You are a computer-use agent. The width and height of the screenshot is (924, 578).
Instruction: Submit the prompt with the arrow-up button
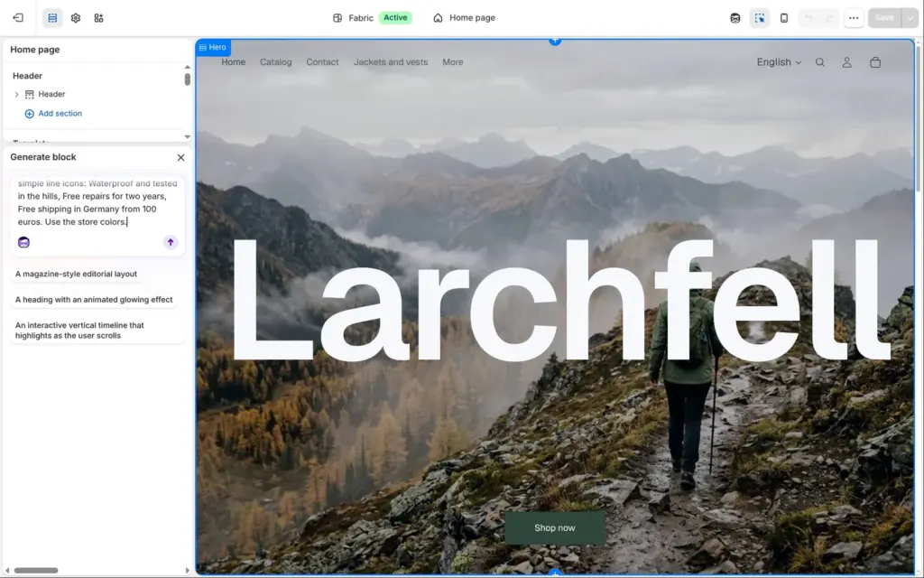pos(171,242)
